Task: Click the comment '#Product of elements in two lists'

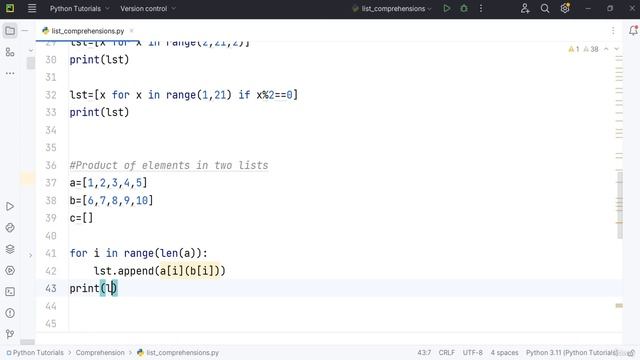Action: (169, 165)
